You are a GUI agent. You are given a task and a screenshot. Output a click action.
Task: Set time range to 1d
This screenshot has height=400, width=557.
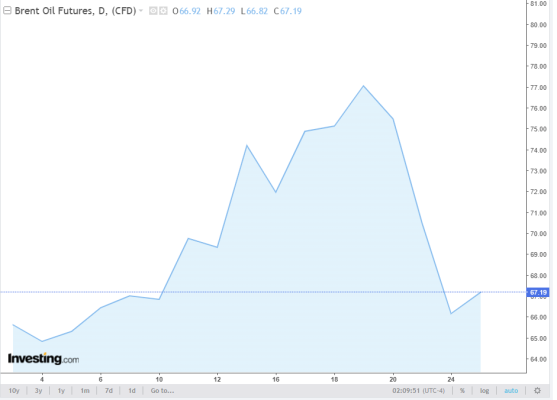point(132,391)
